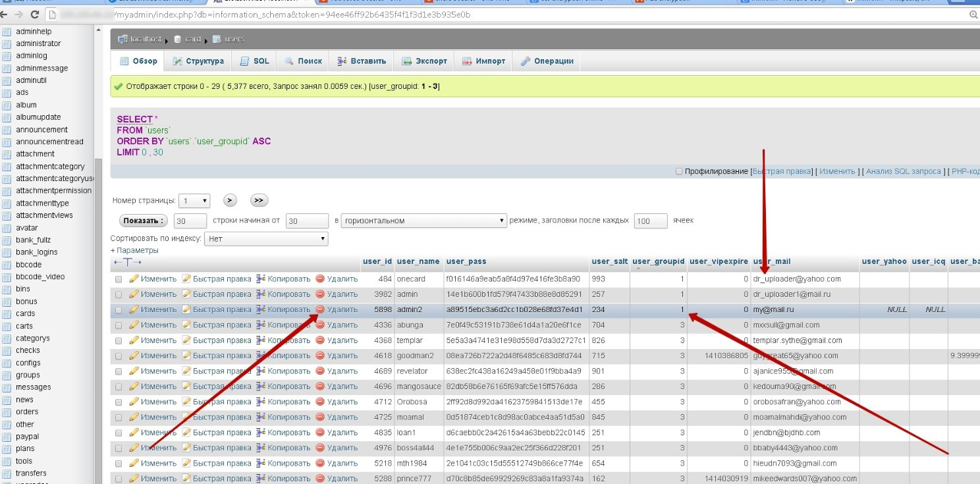Screen dimensions: 980x484
Task: Open bank_logins table in sidebar
Action: [37, 252]
